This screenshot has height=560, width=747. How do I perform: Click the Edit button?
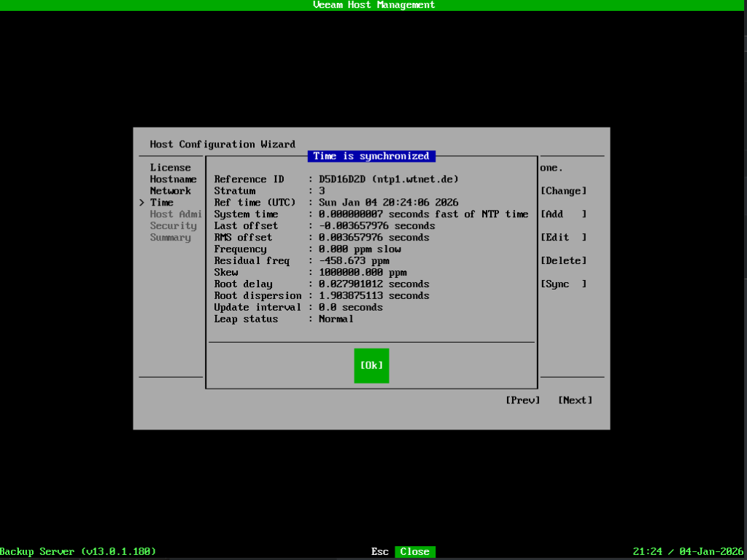pyautogui.click(x=563, y=238)
